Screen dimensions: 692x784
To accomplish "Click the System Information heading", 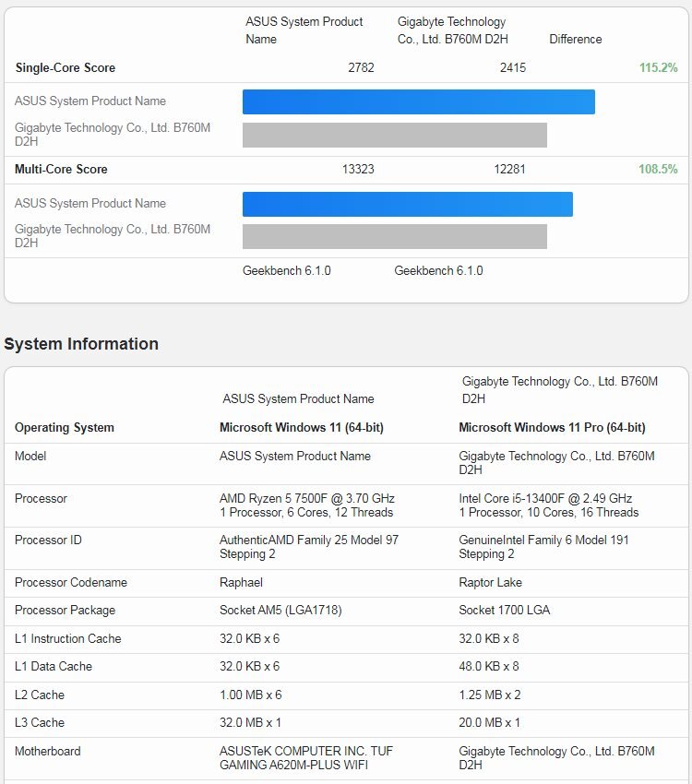I will coord(81,344).
